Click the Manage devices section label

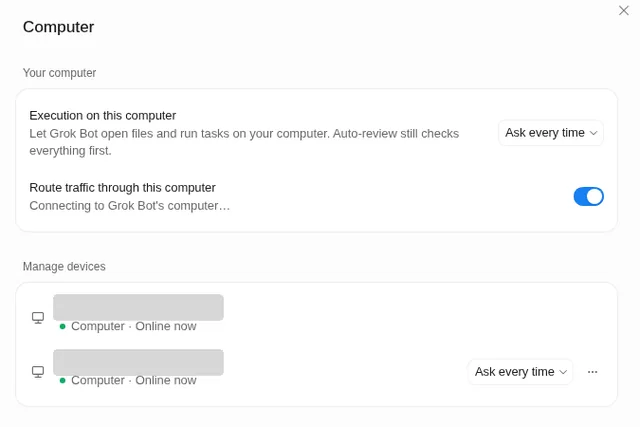(64, 266)
